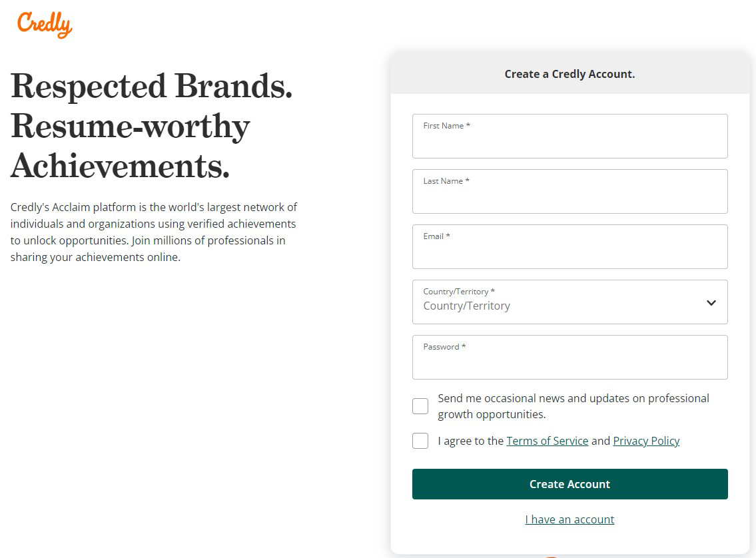The height and width of the screenshot is (558, 756).
Task: Check the agree to Terms checkbox
Action: coord(420,441)
